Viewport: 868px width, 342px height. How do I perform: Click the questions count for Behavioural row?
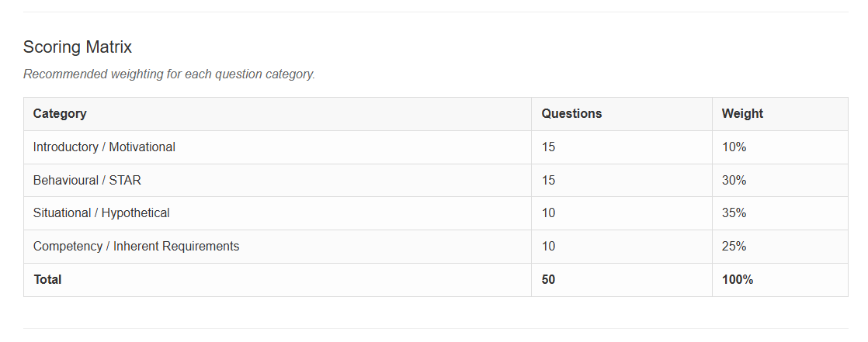(622, 180)
